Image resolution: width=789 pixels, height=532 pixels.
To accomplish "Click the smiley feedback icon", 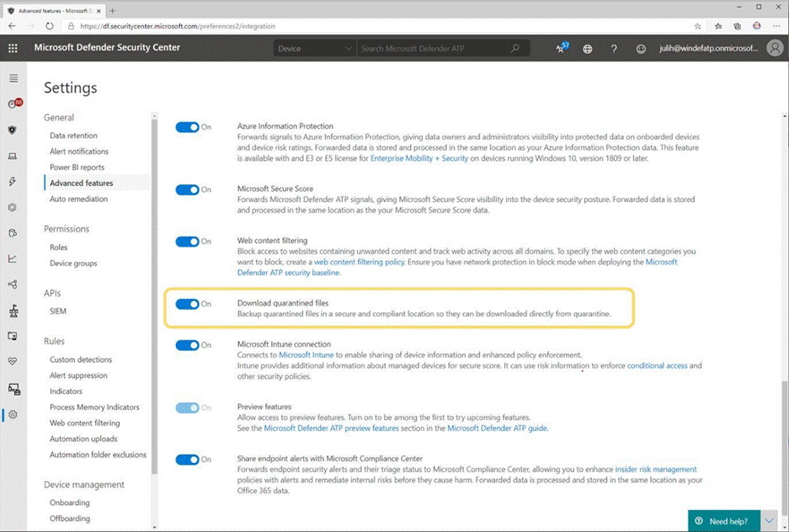I will pos(641,49).
